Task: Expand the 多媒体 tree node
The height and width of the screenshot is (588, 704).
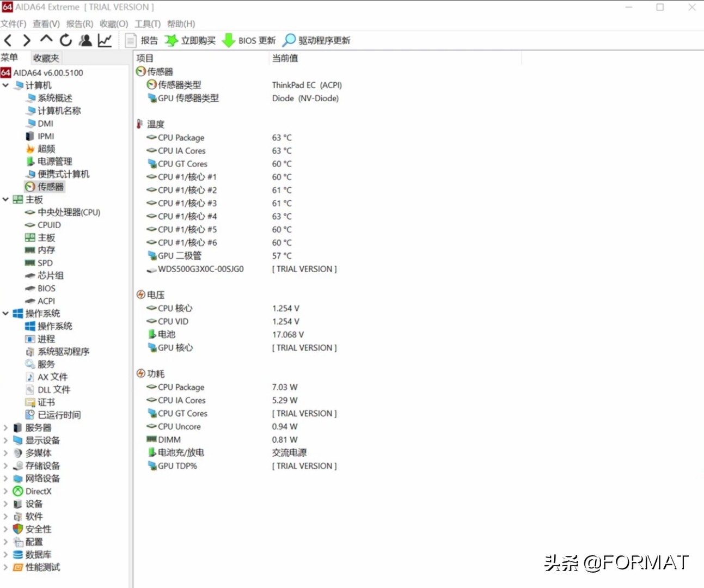Action: 5,453
